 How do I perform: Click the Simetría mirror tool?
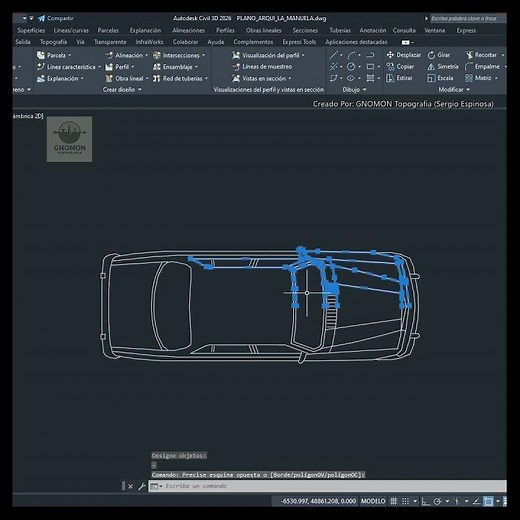pyautogui.click(x=443, y=67)
